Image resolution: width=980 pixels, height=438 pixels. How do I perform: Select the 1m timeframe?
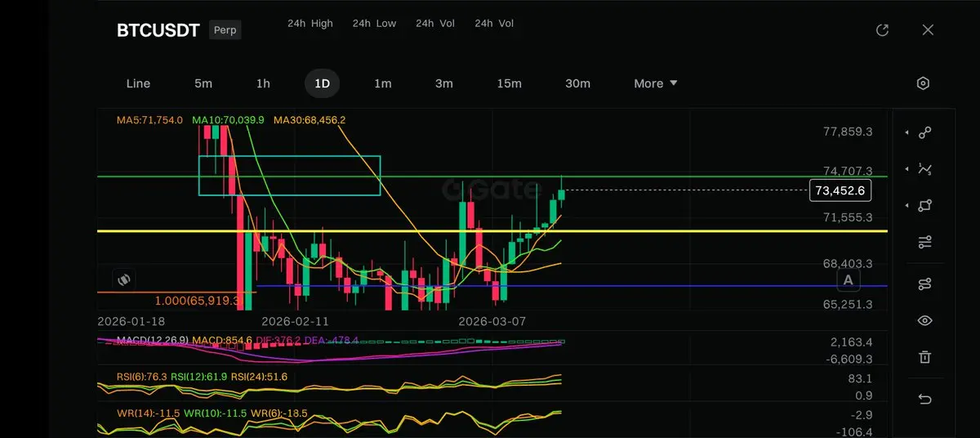click(382, 83)
